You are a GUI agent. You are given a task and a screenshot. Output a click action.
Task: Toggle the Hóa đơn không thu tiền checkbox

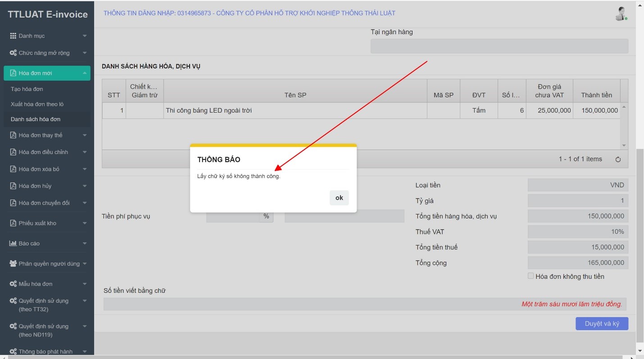pyautogui.click(x=531, y=276)
